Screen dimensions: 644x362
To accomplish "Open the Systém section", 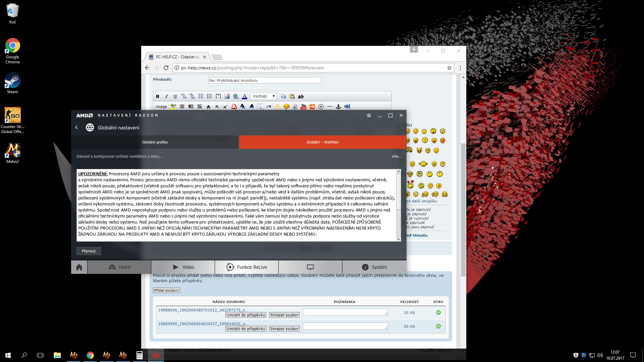I will click(374, 267).
